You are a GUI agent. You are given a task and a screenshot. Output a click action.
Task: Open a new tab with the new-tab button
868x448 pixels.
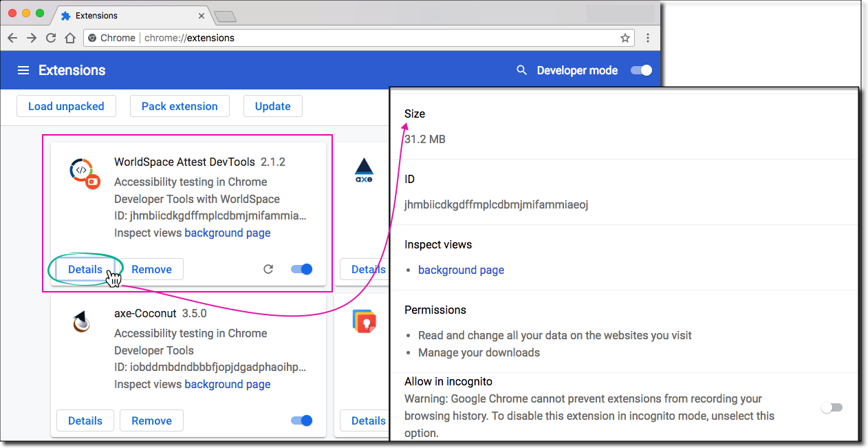225,17
